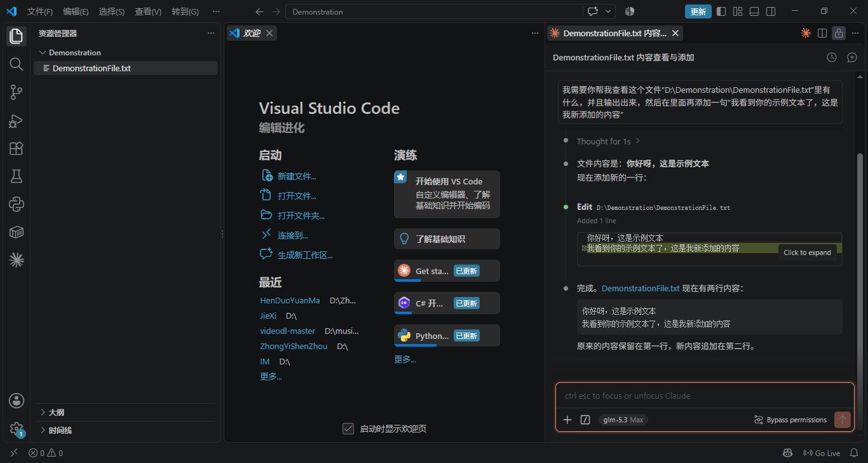Viewport: 868px width, 463px height.
Task: Select DemonstrationFile.txt in Explorer tree
Action: coord(125,68)
